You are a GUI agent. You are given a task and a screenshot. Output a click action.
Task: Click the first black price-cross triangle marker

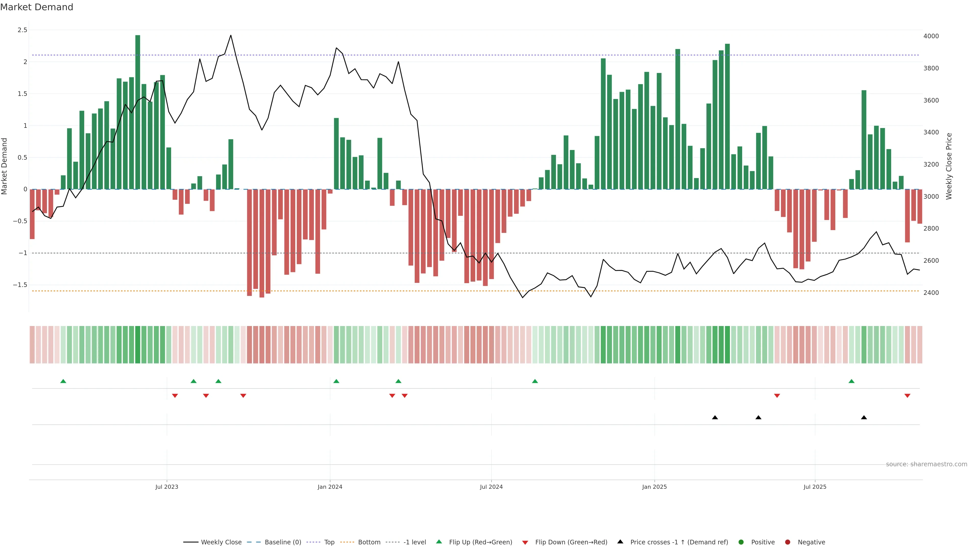[715, 418]
